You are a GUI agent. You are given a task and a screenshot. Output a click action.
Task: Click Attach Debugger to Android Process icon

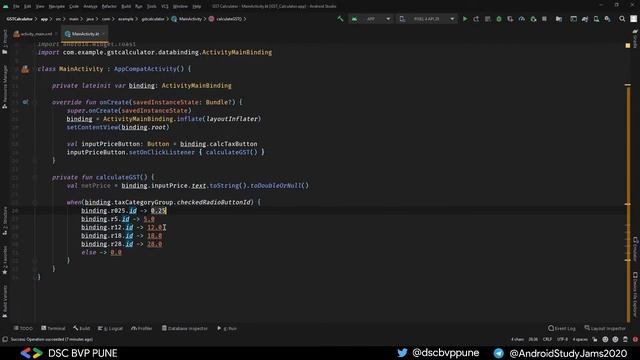(533, 19)
